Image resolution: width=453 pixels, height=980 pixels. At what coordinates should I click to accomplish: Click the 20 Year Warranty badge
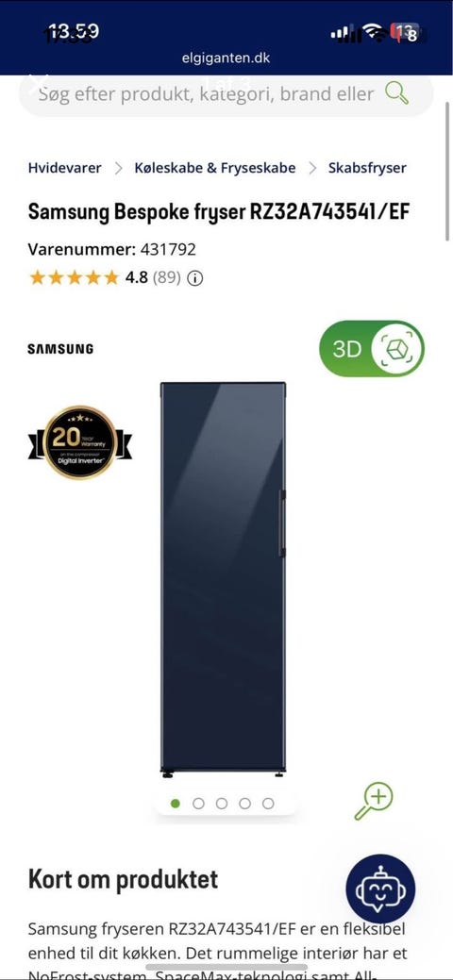(x=80, y=442)
